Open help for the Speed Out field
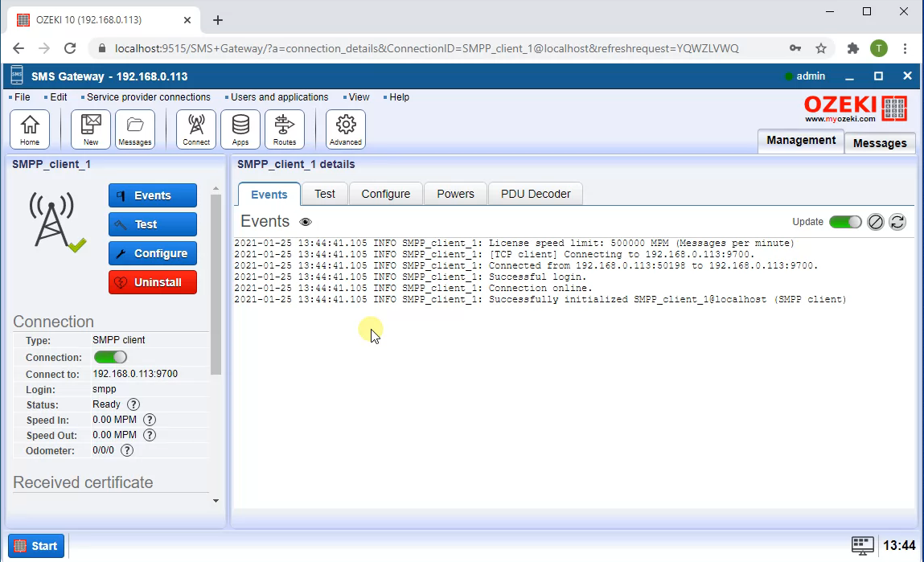Viewport: 924px width, 562px height. click(x=150, y=435)
